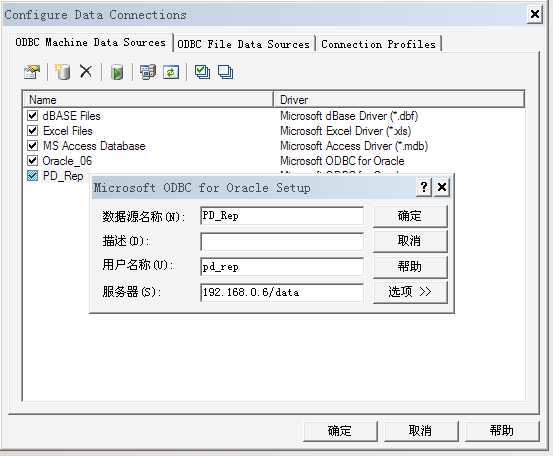Click 帮助 at the main window bottom
The height and width of the screenshot is (456, 553).
(x=502, y=431)
